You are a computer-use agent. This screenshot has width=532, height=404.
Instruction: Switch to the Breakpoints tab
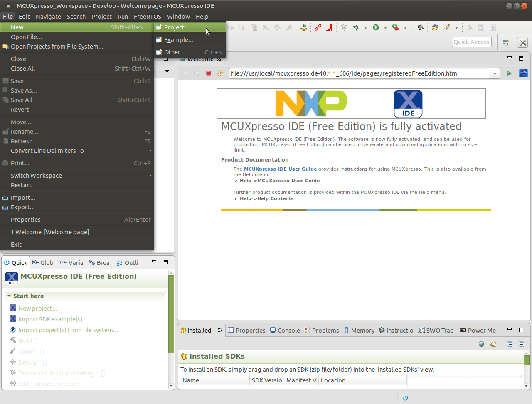click(99, 263)
